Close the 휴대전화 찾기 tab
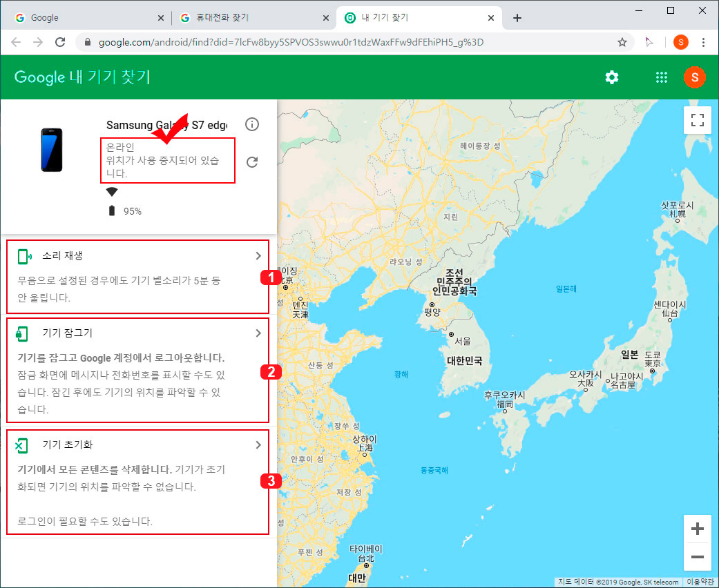 [325, 18]
